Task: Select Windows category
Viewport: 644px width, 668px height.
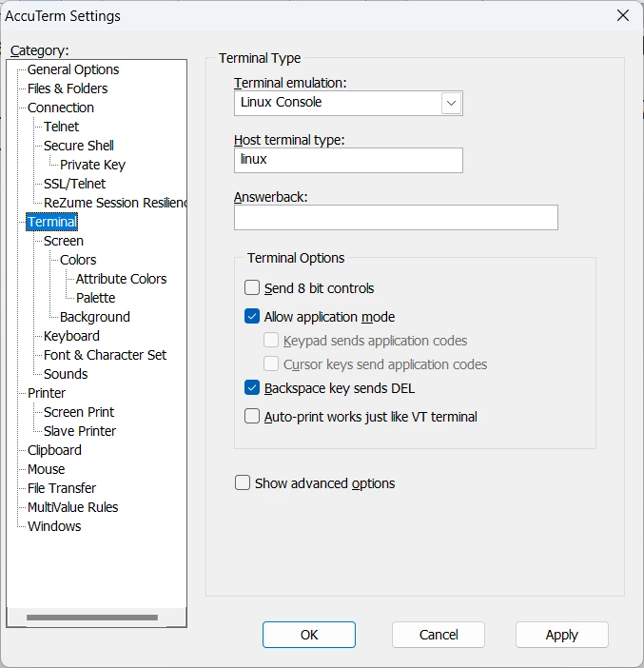Action: click(x=54, y=526)
